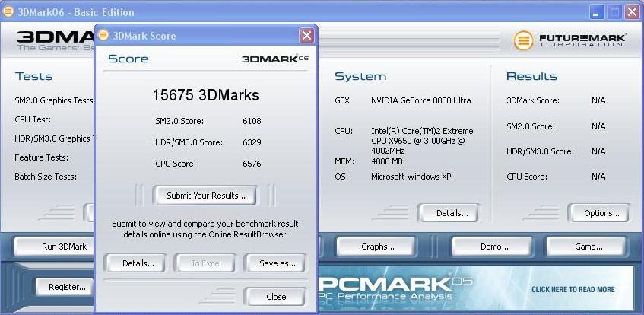Click the System heading

pos(360,77)
